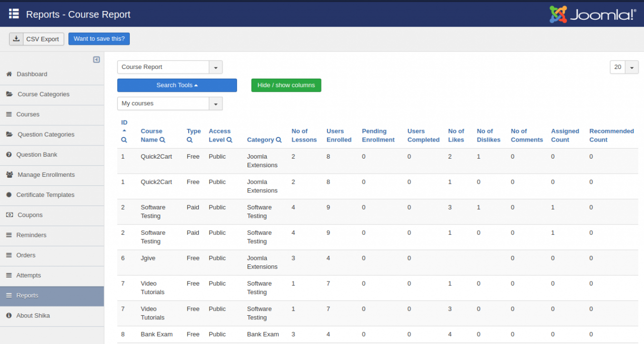Open Certificate Templates from sidebar
644x344 pixels.
(45, 195)
